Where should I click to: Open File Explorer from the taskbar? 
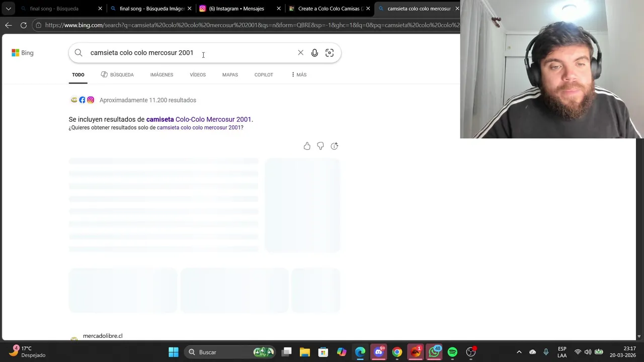point(305,352)
